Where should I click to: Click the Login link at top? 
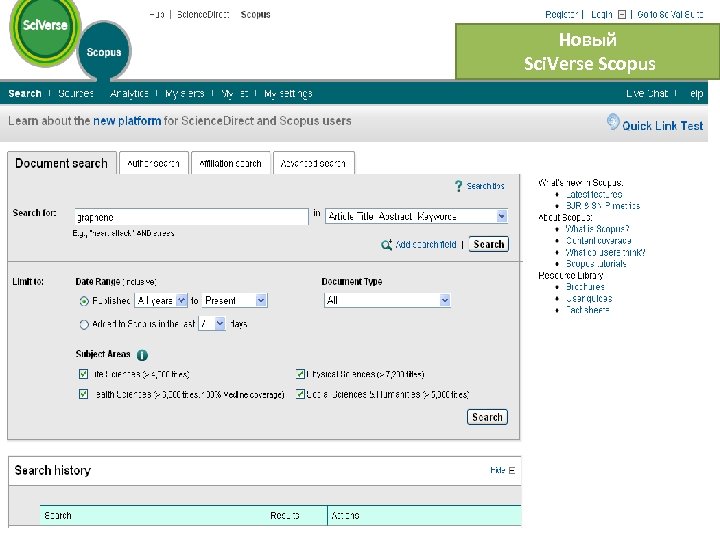[602, 15]
